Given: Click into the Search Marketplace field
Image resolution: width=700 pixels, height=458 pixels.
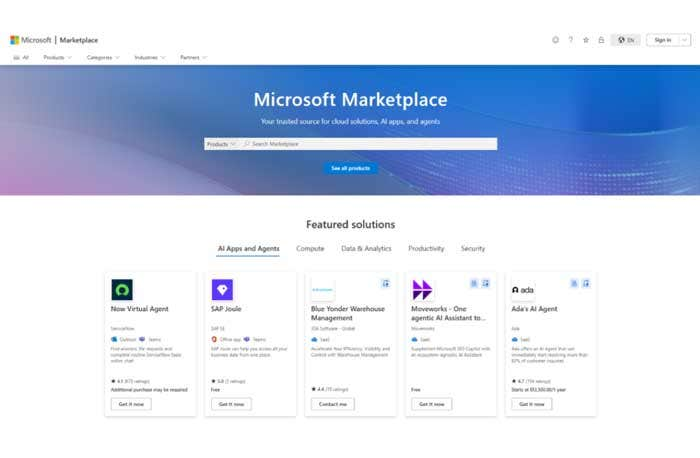Looking at the screenshot, I should coord(370,144).
